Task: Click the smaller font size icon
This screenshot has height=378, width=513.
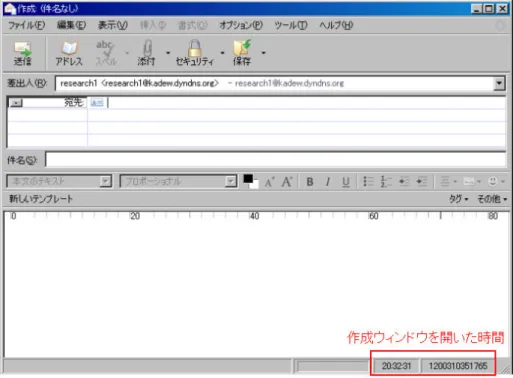Action: coord(269,182)
